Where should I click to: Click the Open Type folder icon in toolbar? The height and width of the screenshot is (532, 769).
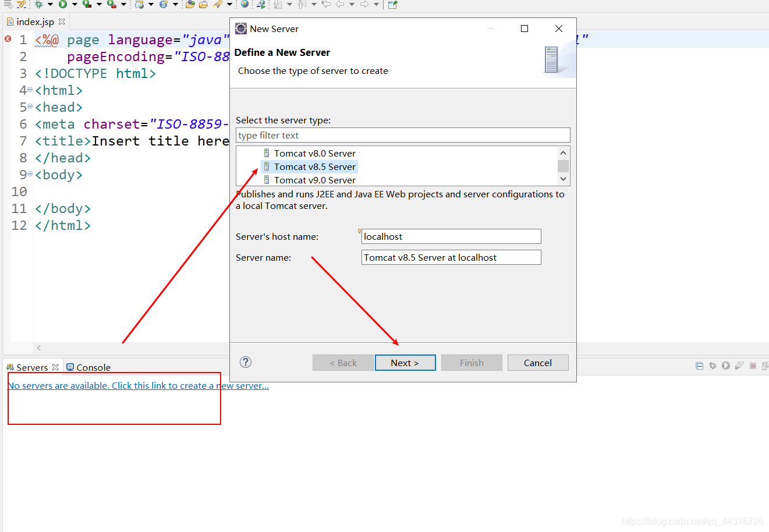(x=190, y=4)
